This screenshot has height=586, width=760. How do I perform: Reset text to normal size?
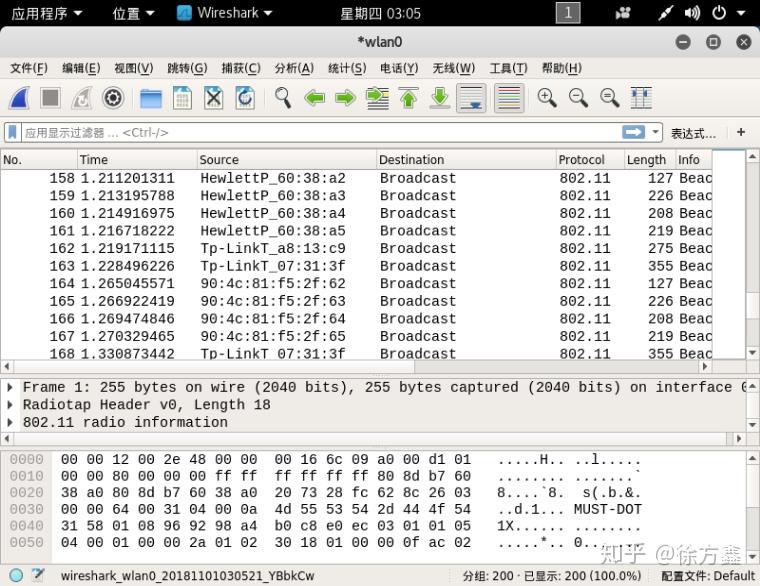coord(610,98)
